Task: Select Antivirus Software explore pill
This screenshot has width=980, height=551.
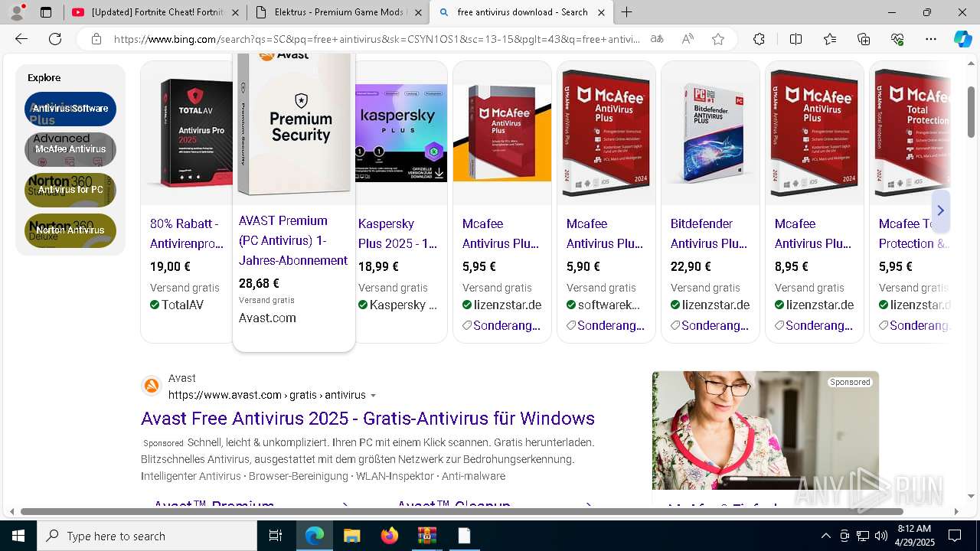Action: click(70, 109)
